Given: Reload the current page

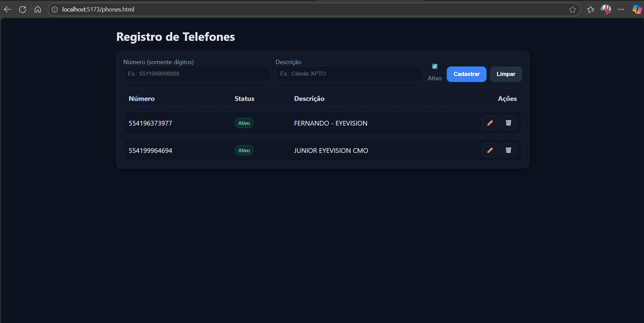Looking at the screenshot, I should click(23, 9).
